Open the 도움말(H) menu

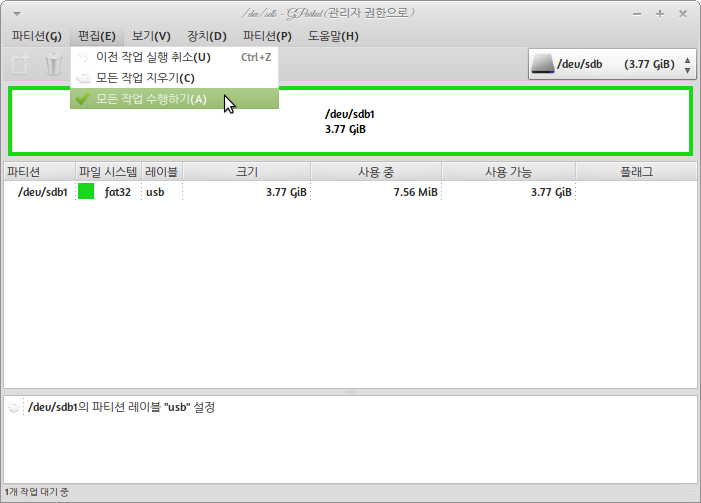coord(333,36)
